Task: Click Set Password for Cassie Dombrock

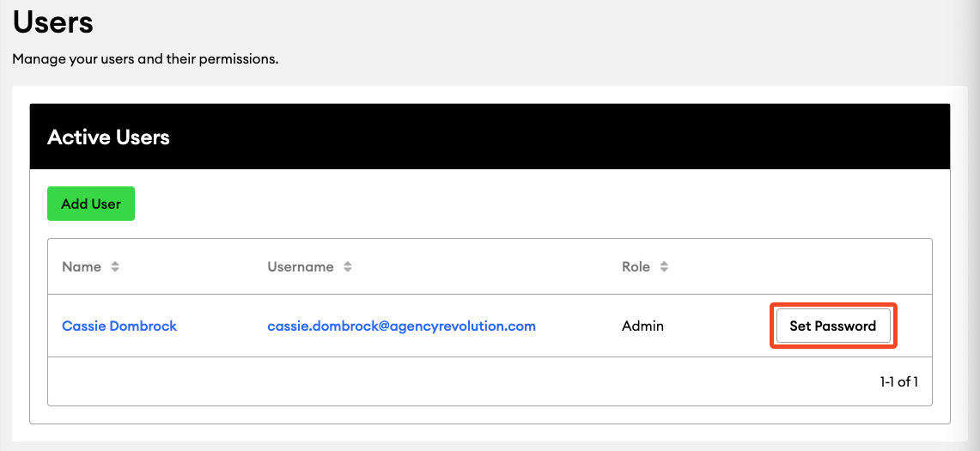Action: [833, 326]
